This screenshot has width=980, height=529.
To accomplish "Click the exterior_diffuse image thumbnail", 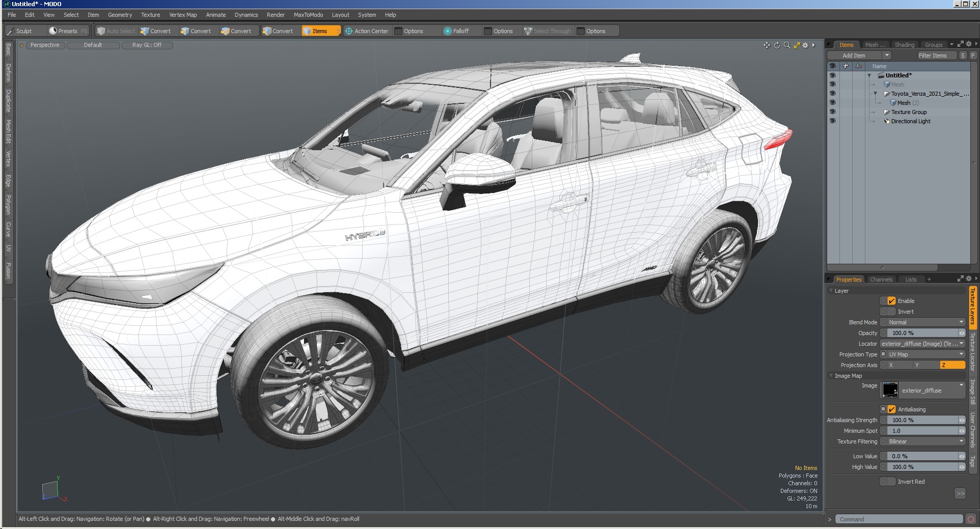I will pyautogui.click(x=890, y=390).
